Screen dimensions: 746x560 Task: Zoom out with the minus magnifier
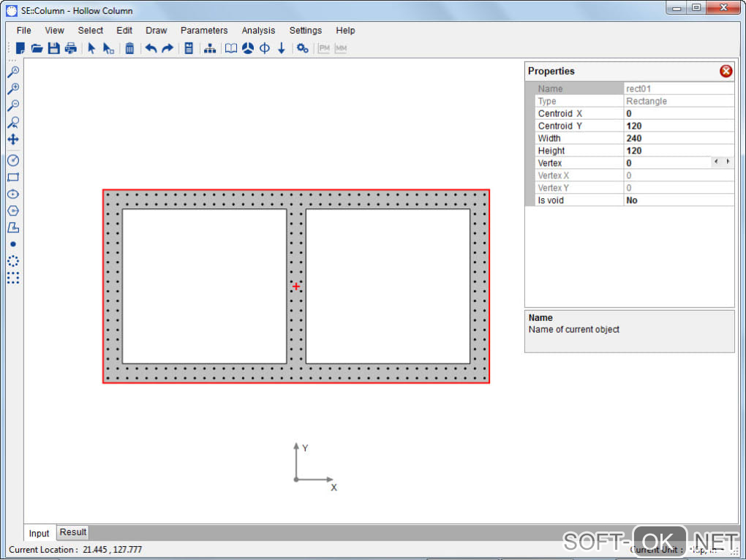pyautogui.click(x=13, y=105)
